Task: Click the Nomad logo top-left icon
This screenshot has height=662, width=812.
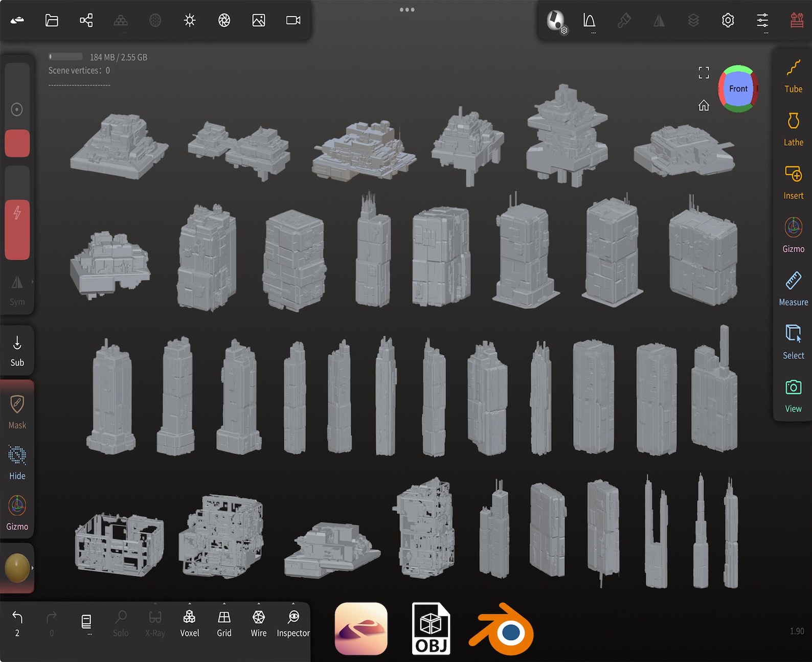Action: click(17, 20)
